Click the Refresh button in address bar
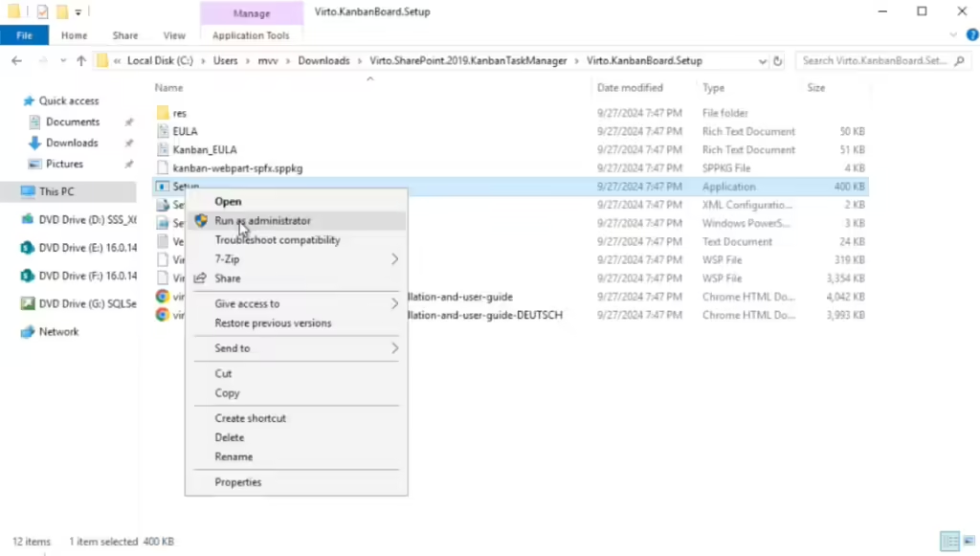 click(777, 60)
